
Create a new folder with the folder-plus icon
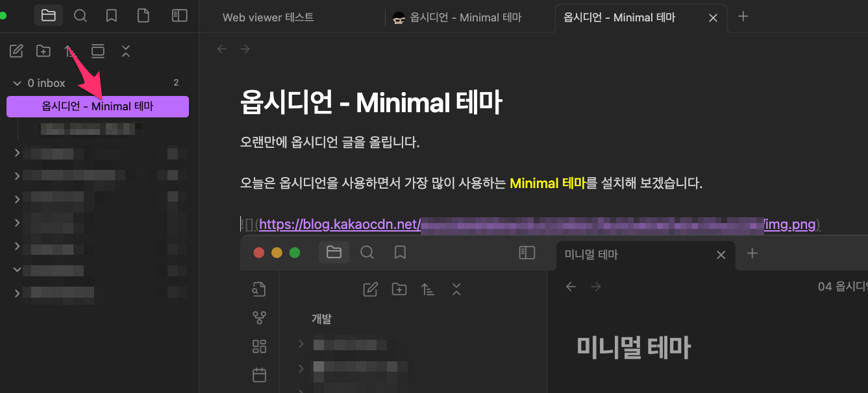tap(43, 51)
